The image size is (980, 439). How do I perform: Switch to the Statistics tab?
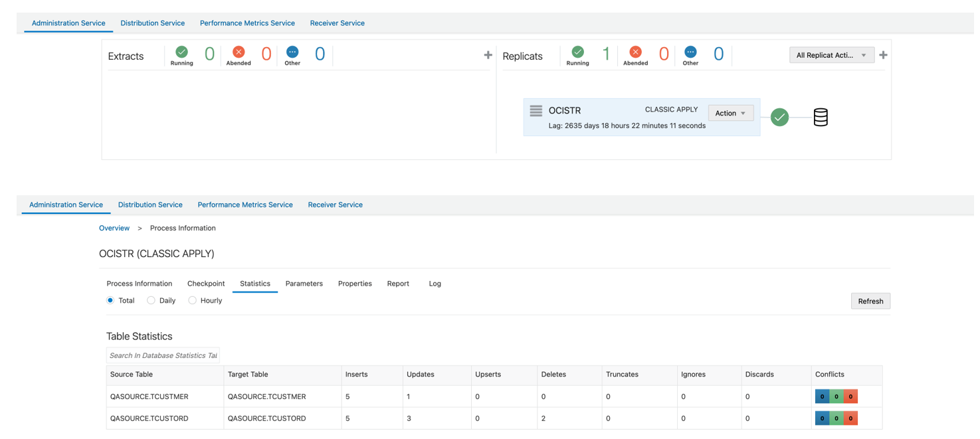click(255, 284)
